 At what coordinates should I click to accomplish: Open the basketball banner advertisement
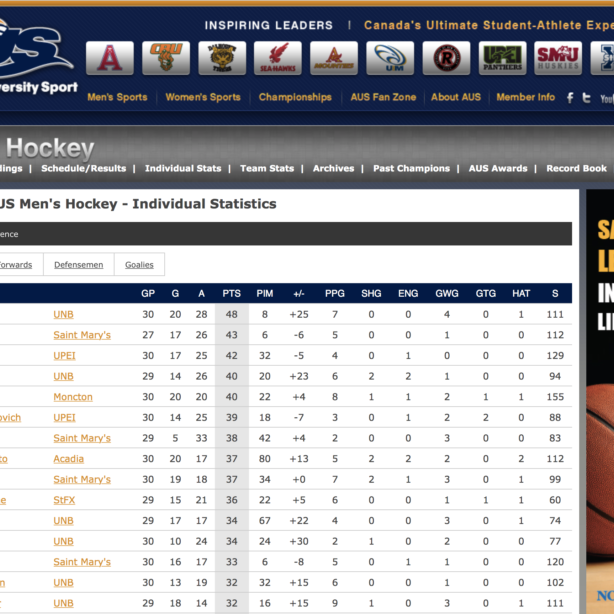click(x=600, y=401)
